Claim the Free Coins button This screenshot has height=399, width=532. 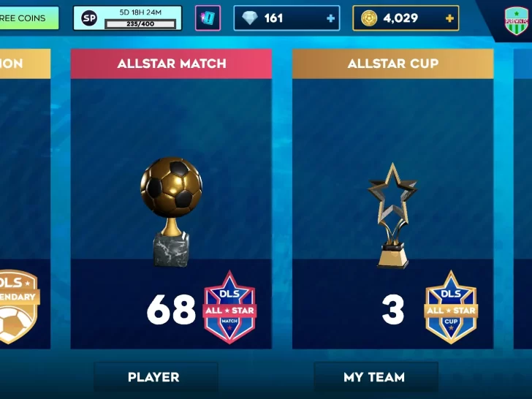click(29, 18)
